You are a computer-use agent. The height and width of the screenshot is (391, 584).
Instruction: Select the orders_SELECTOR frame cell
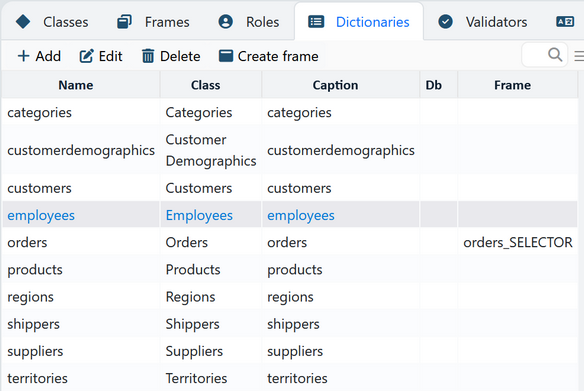(x=518, y=242)
